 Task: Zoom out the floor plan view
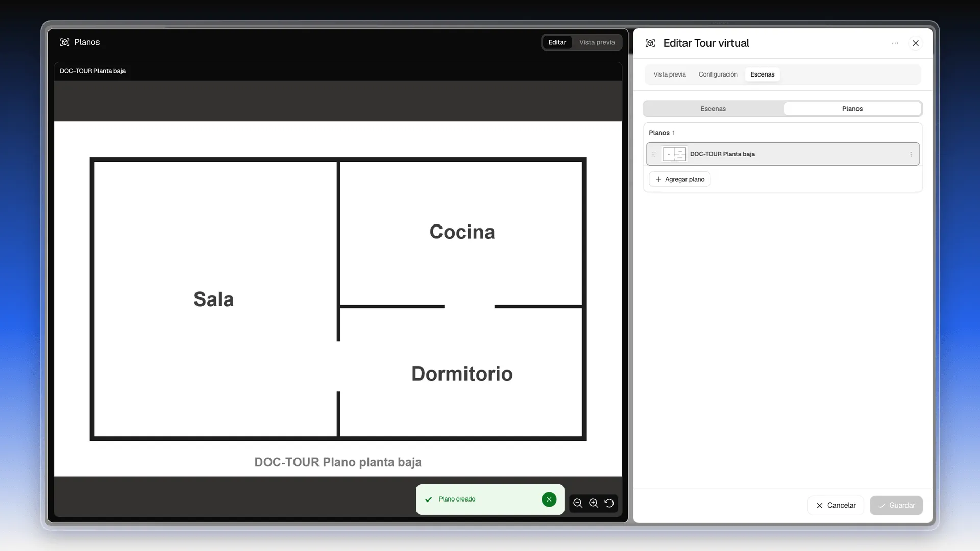click(578, 503)
